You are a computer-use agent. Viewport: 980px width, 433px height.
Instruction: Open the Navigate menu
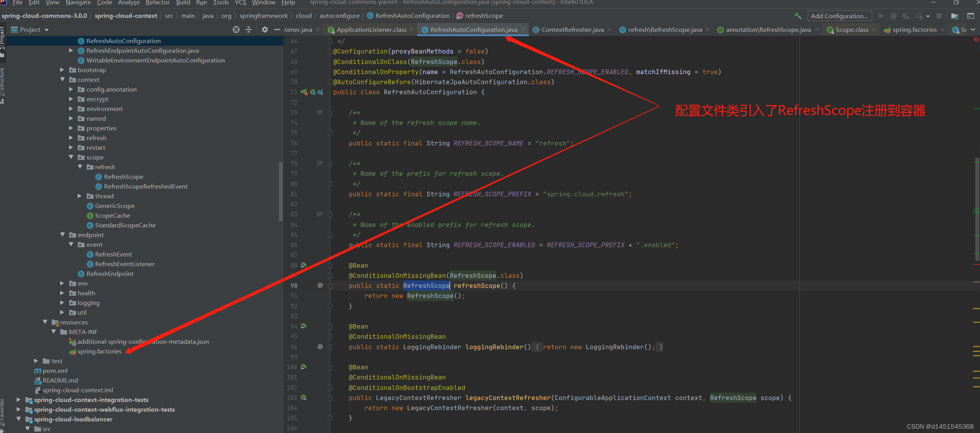[78, 3]
